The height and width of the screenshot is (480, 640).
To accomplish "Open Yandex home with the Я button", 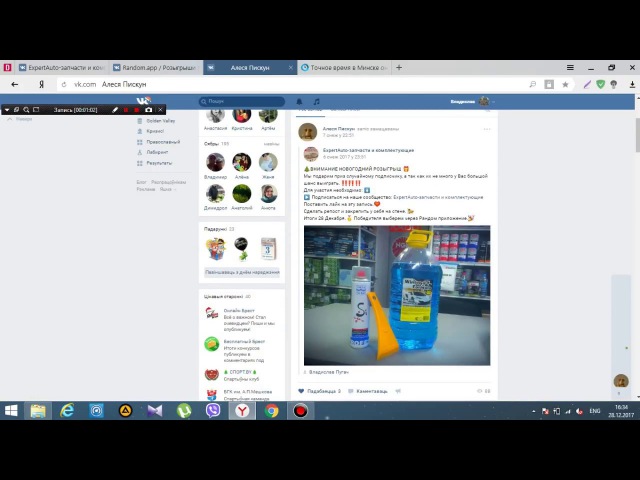I will point(41,84).
